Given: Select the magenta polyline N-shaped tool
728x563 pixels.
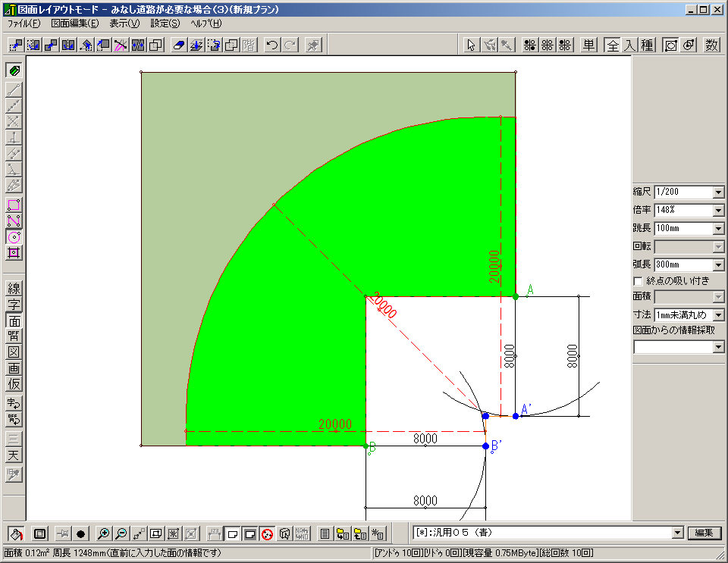Looking at the screenshot, I should tap(14, 221).
